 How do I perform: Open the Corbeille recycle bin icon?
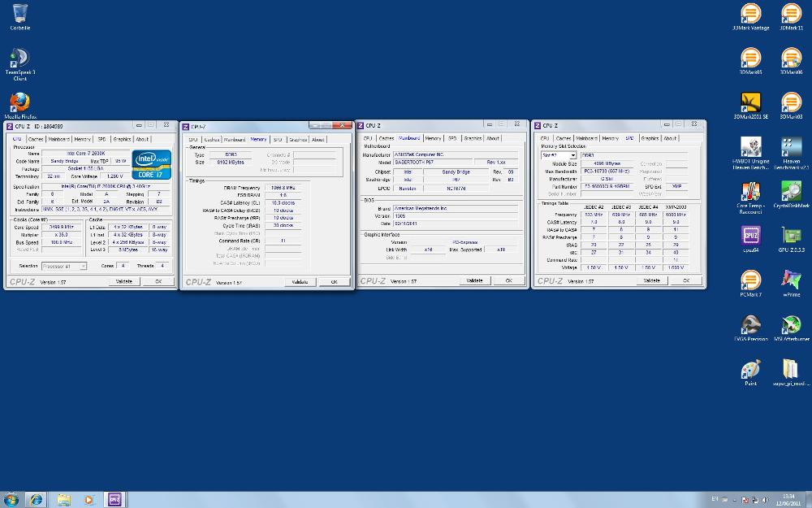19,16
